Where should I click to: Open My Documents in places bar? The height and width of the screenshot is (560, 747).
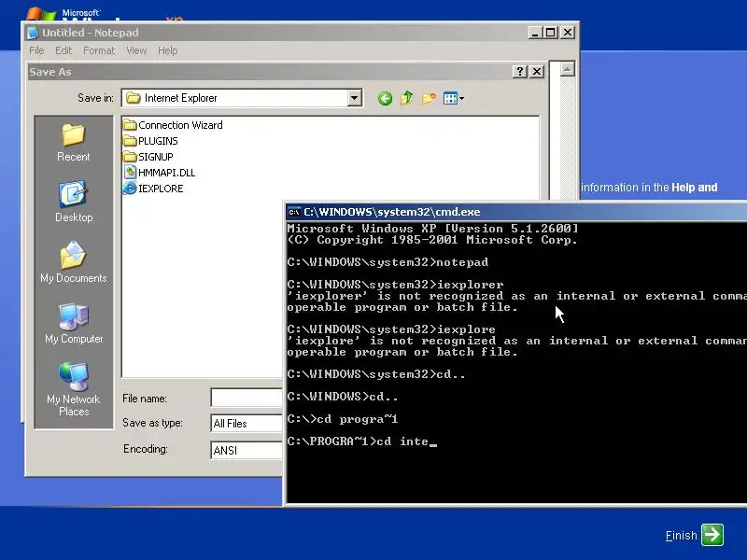(74, 262)
